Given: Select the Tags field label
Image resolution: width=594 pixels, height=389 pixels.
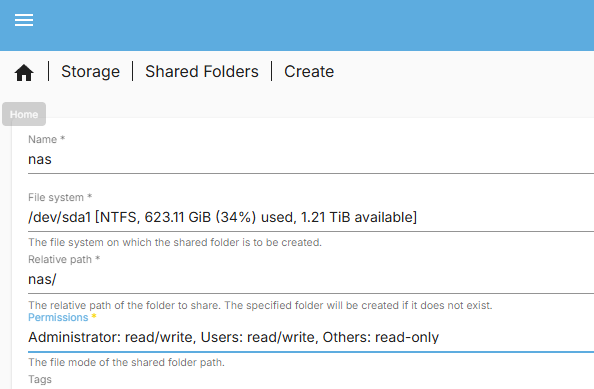Looking at the screenshot, I should pos(40,379).
